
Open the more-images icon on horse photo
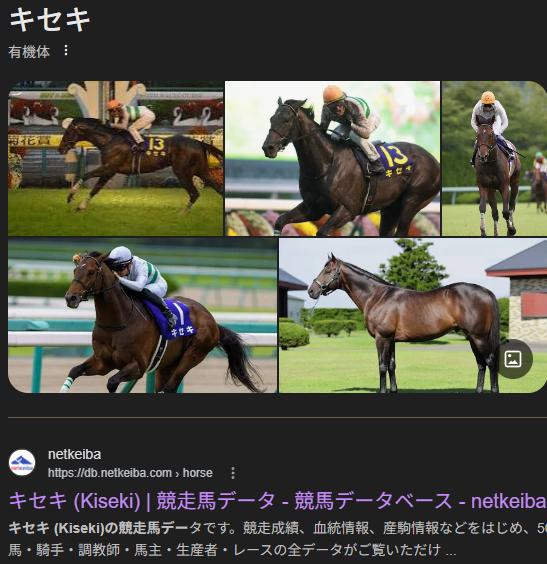click(513, 359)
